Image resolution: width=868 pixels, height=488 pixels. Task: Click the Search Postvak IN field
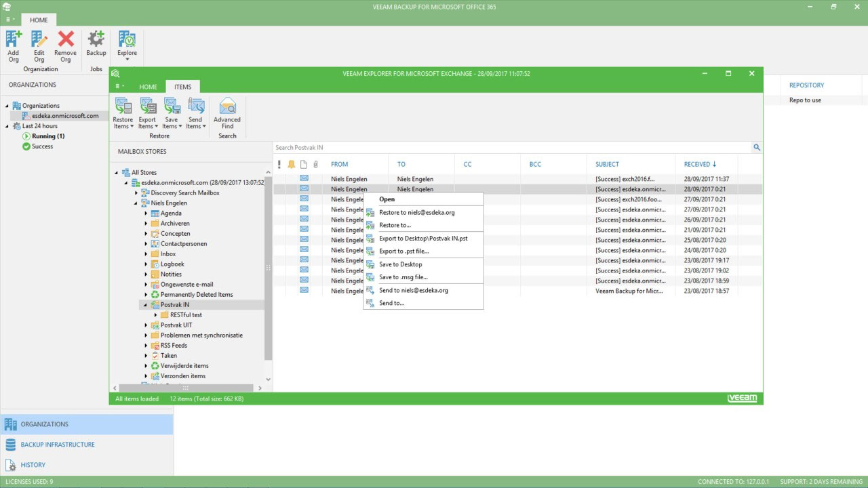point(513,148)
